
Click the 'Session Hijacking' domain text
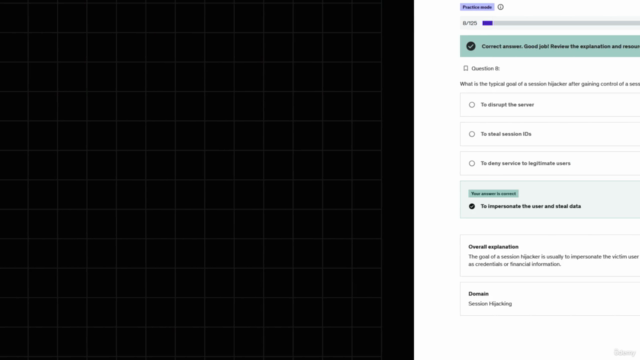(x=490, y=304)
